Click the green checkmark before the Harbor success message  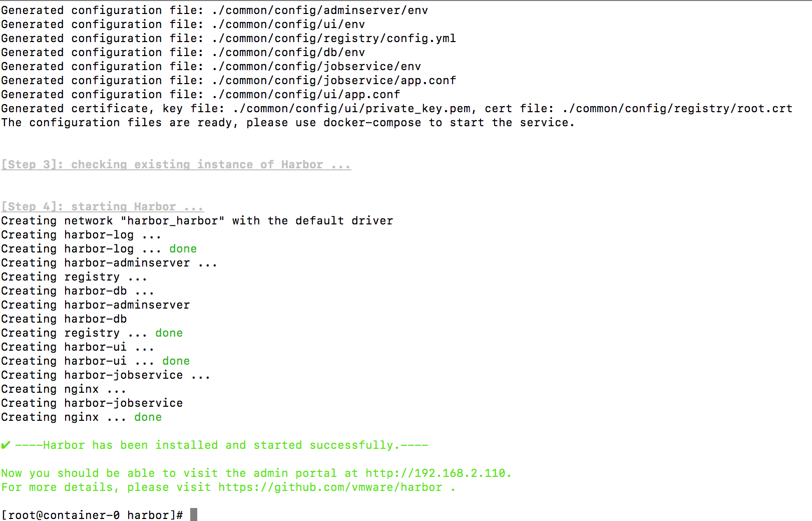[6, 445]
